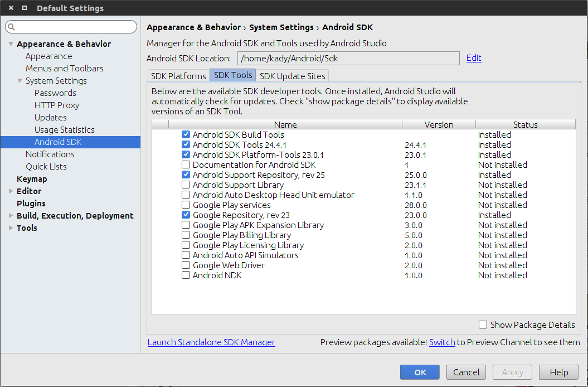Expand Build, Execution, Deployment arrow
The height and width of the screenshot is (387, 588).
tap(11, 215)
